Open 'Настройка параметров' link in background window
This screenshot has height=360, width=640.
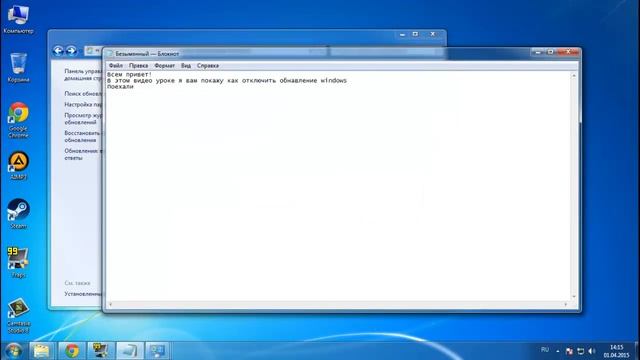(83, 104)
